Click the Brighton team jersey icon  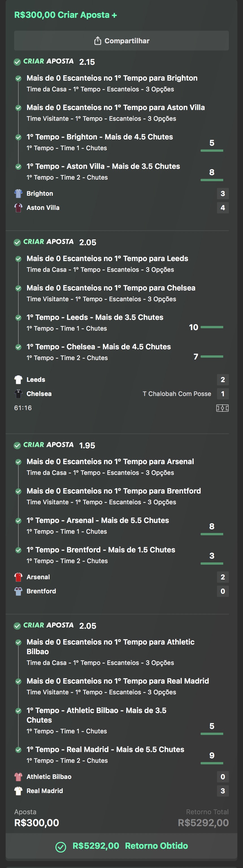pos(18,193)
